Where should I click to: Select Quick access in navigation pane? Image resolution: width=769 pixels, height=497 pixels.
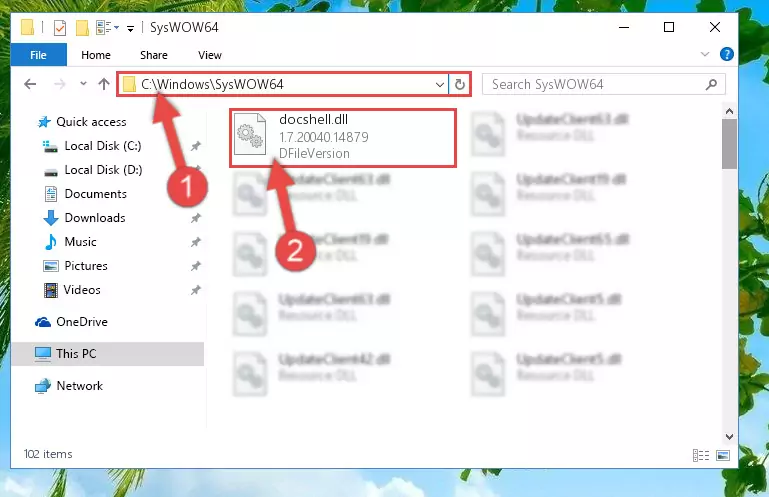(x=81, y=122)
